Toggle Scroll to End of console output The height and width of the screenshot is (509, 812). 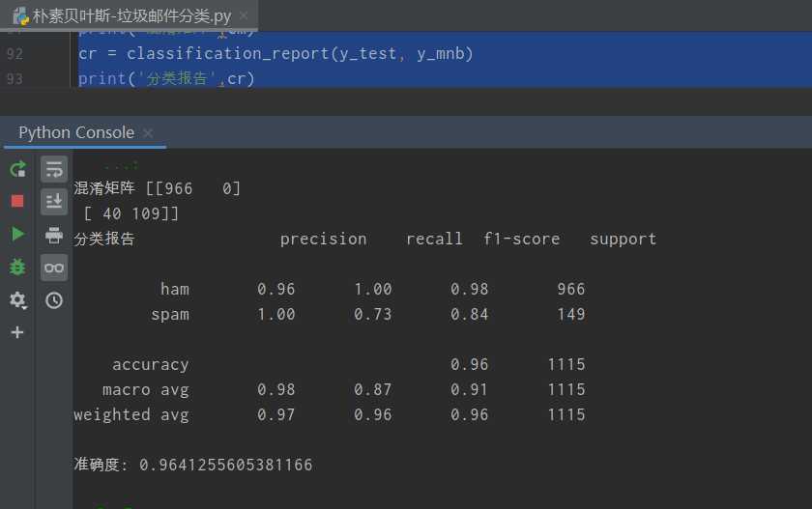[54, 202]
